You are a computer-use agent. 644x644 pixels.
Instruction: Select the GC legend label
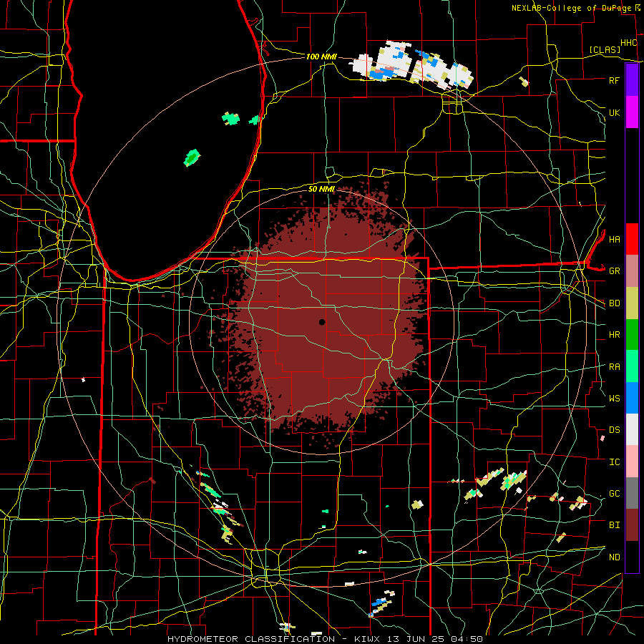(614, 493)
